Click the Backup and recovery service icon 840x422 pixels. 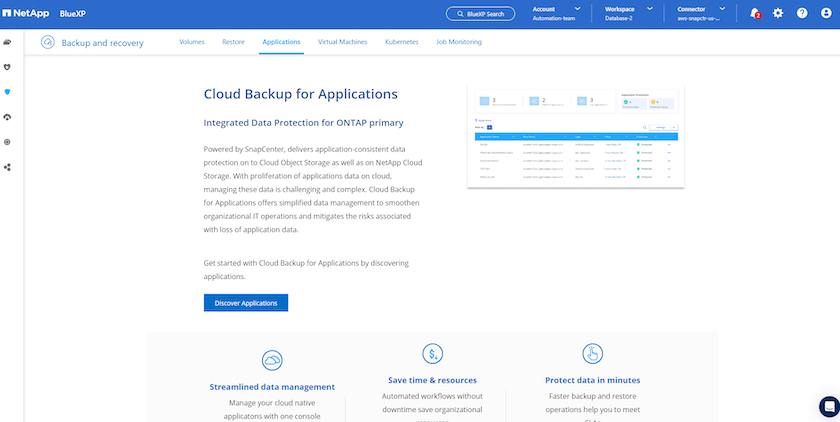tap(47, 43)
